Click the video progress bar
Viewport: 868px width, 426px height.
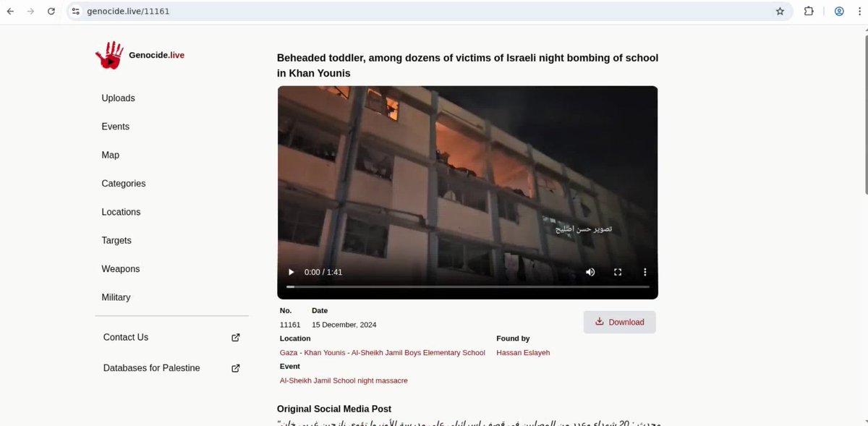[467, 287]
